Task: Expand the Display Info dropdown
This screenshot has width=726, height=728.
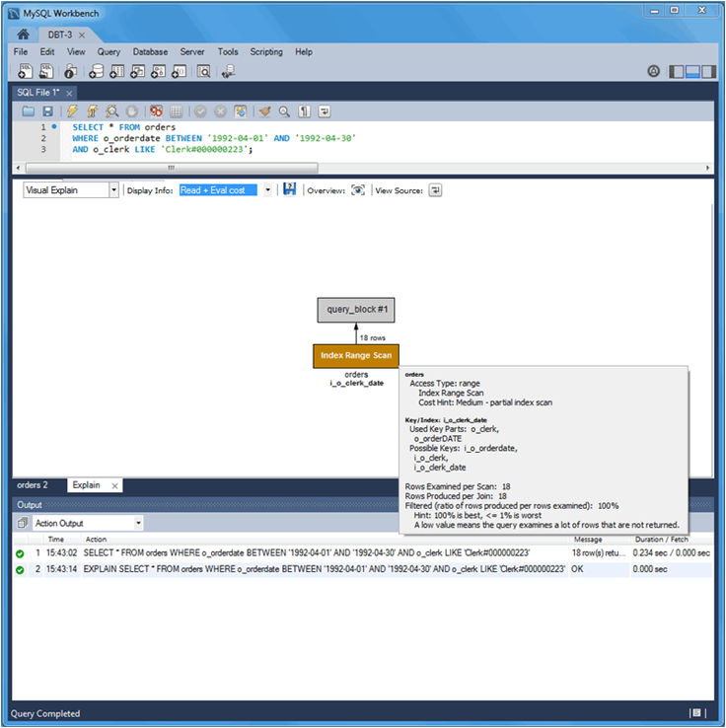Action: [264, 190]
